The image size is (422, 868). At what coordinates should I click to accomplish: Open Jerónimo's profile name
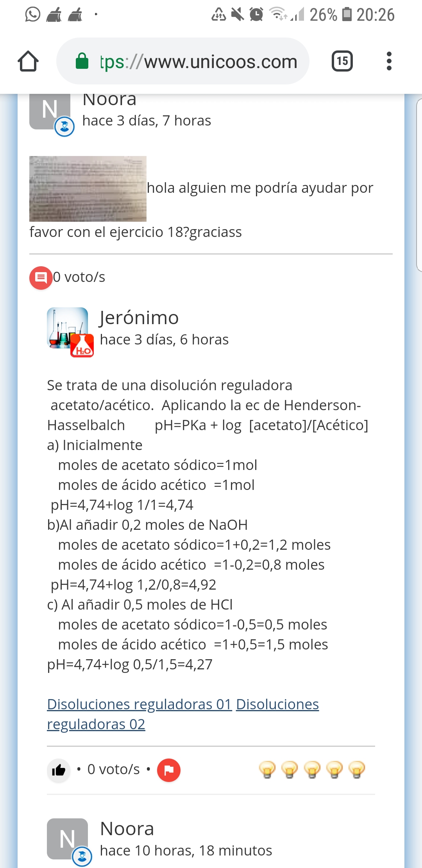click(x=139, y=317)
